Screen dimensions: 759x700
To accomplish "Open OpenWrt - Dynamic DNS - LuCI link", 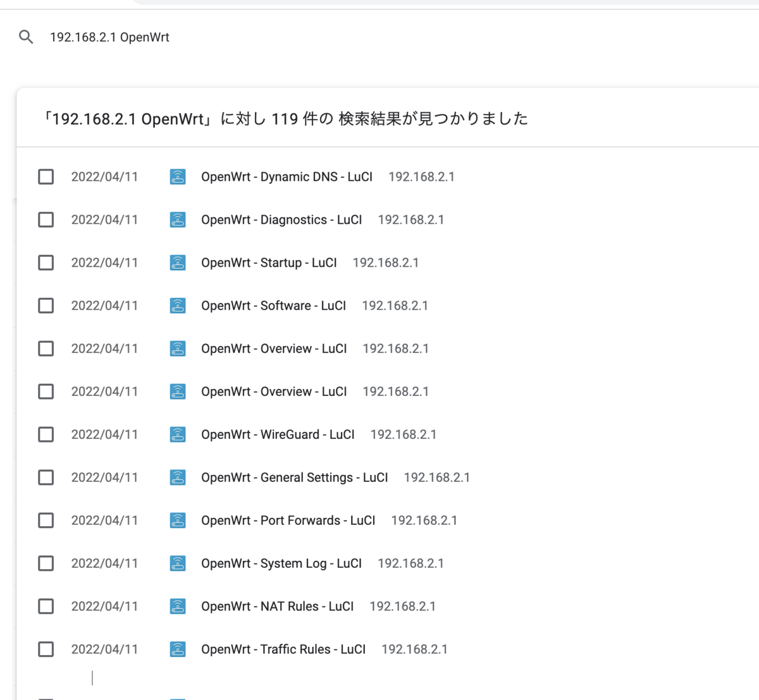I will tap(287, 177).
